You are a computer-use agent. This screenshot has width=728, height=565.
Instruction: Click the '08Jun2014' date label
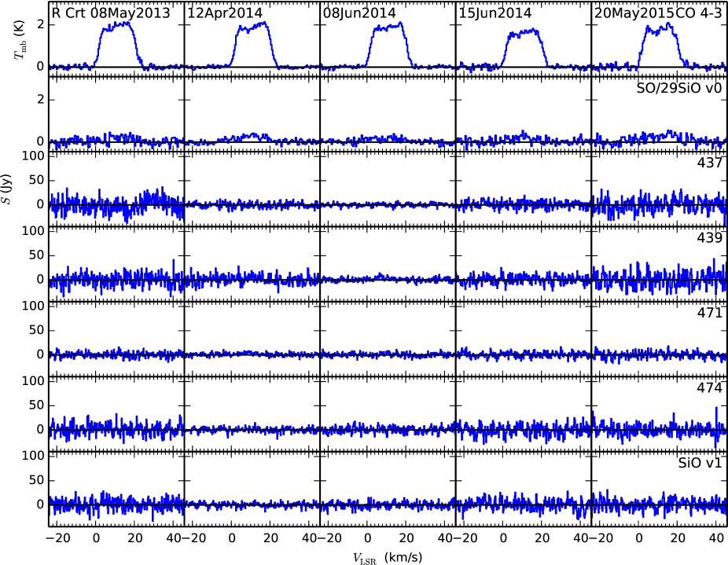click(359, 13)
